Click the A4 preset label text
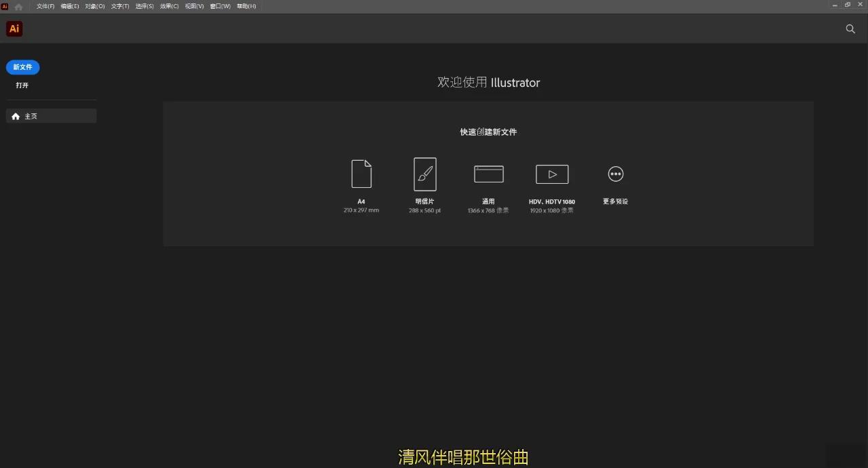Image resolution: width=868 pixels, height=468 pixels. [361, 201]
